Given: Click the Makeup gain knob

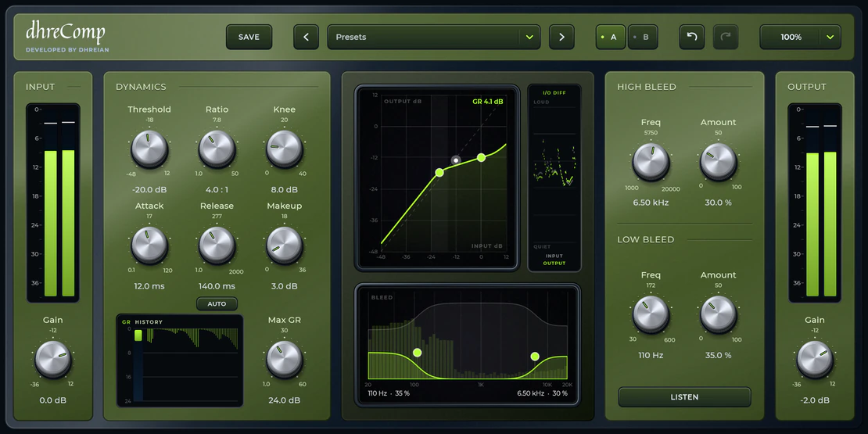Looking at the screenshot, I should [x=285, y=246].
